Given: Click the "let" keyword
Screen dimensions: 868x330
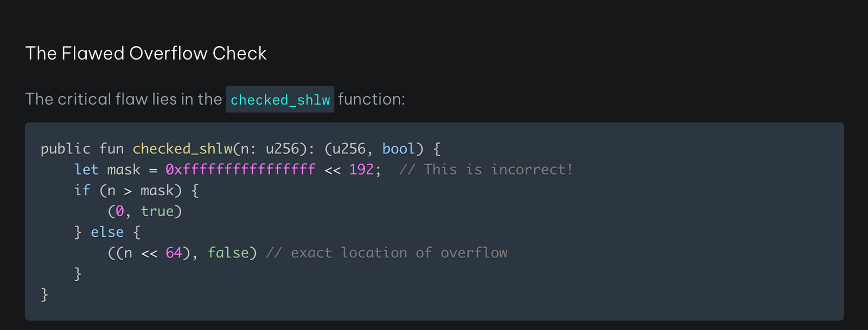Looking at the screenshot, I should coord(86,170).
